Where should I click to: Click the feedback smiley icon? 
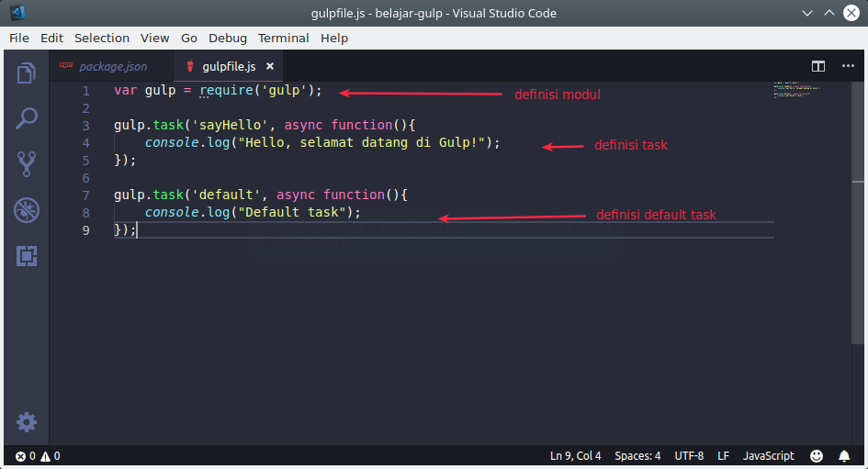pos(817,456)
